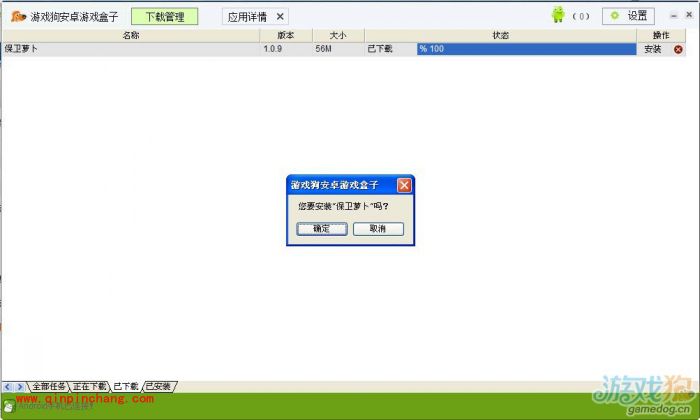Switch to 已安装 bottom tab
Viewport: 700px width, 420px height.
pos(159,387)
